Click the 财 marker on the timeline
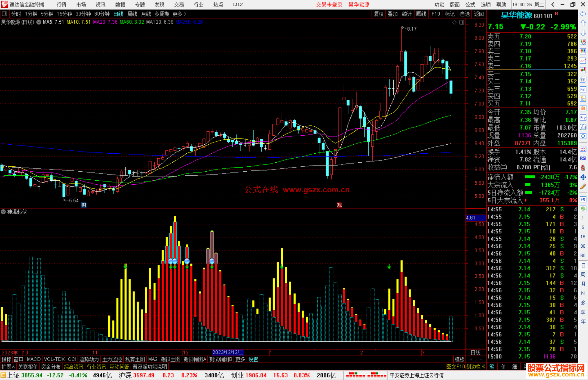This screenshot has height=380, width=588. (x=84, y=205)
